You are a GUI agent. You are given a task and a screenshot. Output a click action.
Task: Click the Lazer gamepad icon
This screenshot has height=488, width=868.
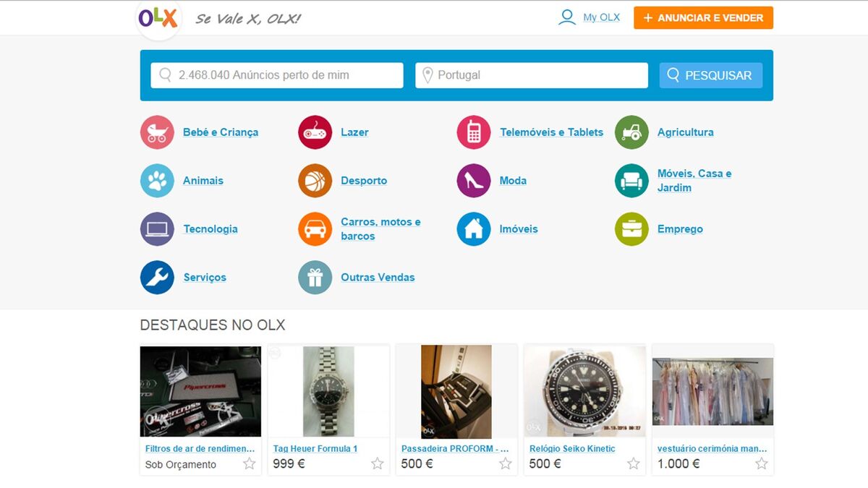[315, 132]
